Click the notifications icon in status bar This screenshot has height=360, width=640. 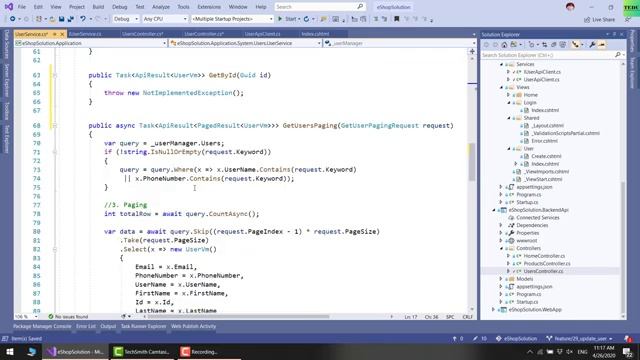coord(628,338)
